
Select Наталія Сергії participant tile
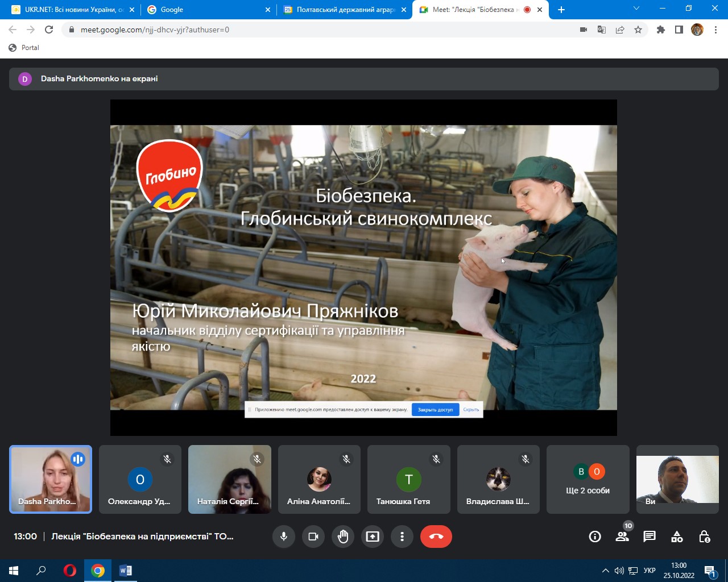coord(230,479)
